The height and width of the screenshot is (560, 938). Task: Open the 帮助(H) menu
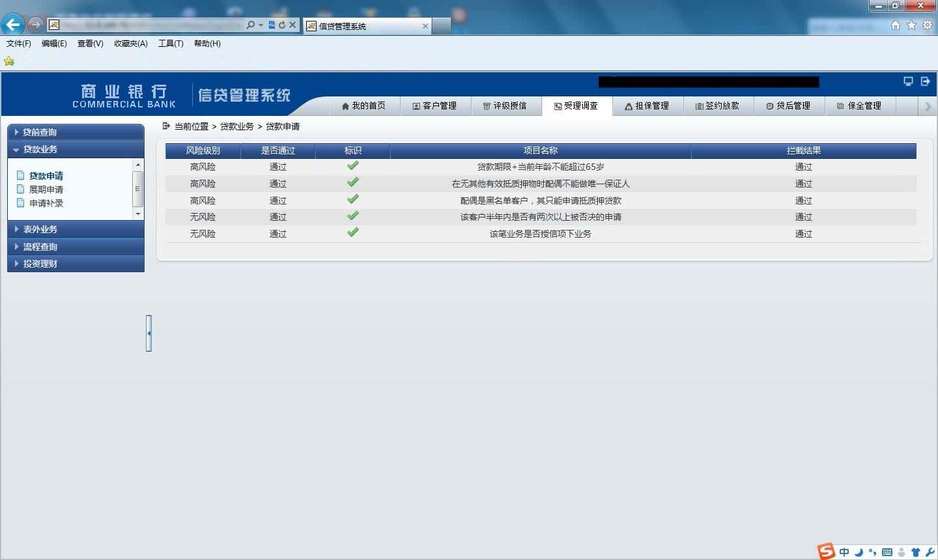click(x=207, y=44)
